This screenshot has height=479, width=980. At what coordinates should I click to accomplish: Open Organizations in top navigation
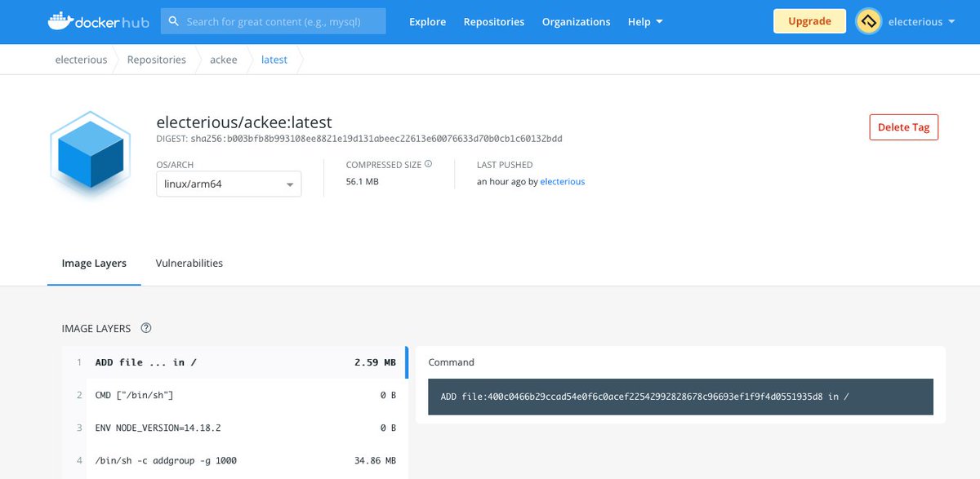coord(576,22)
